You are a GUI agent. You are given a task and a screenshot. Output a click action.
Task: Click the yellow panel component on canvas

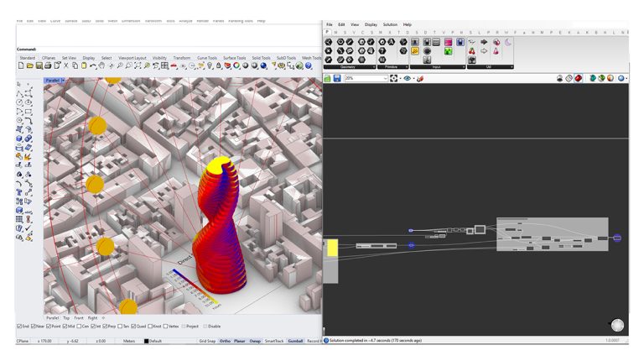coord(332,247)
